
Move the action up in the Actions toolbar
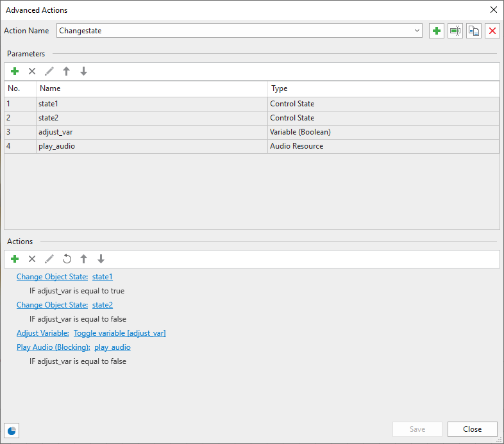[83, 259]
